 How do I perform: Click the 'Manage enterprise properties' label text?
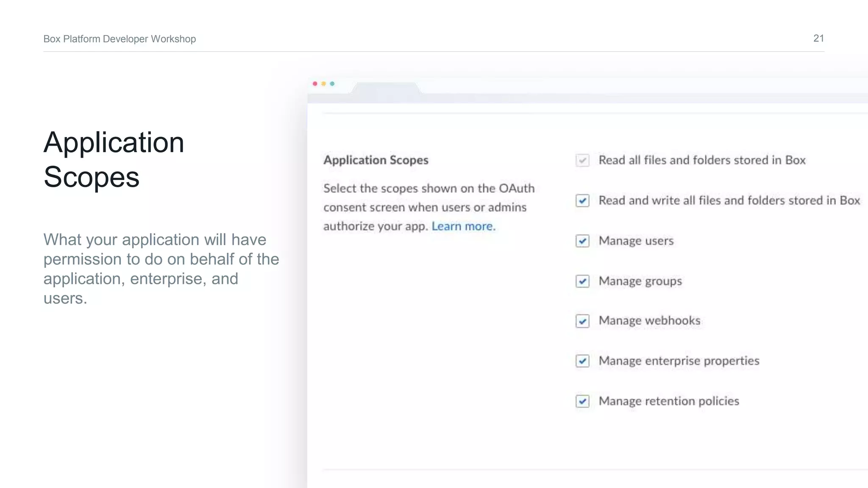(679, 361)
